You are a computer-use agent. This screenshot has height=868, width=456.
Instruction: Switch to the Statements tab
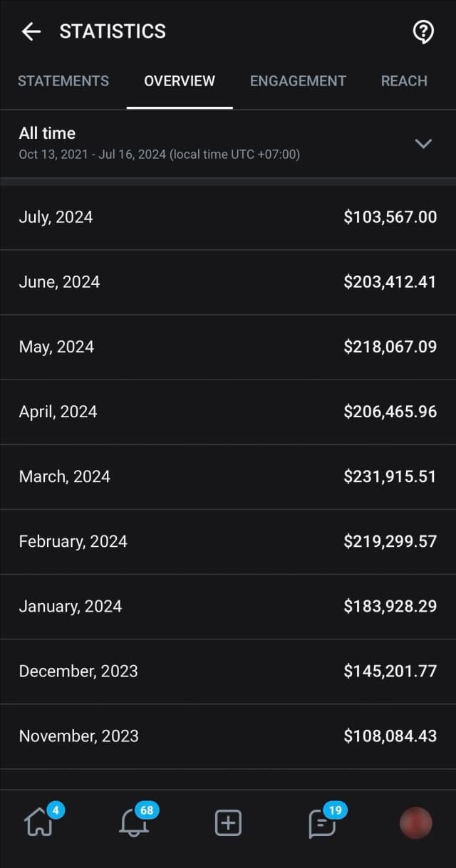63,81
